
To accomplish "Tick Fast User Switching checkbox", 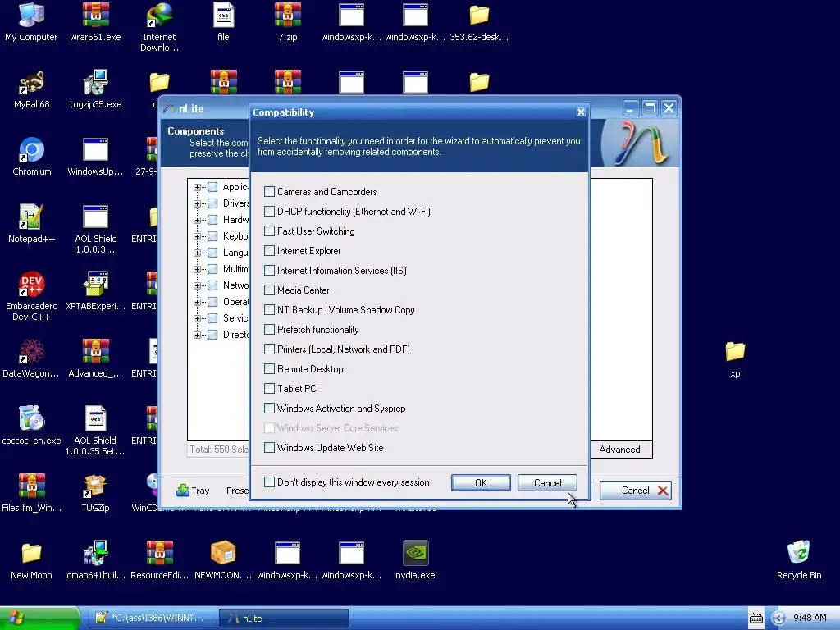I will pyautogui.click(x=269, y=231).
